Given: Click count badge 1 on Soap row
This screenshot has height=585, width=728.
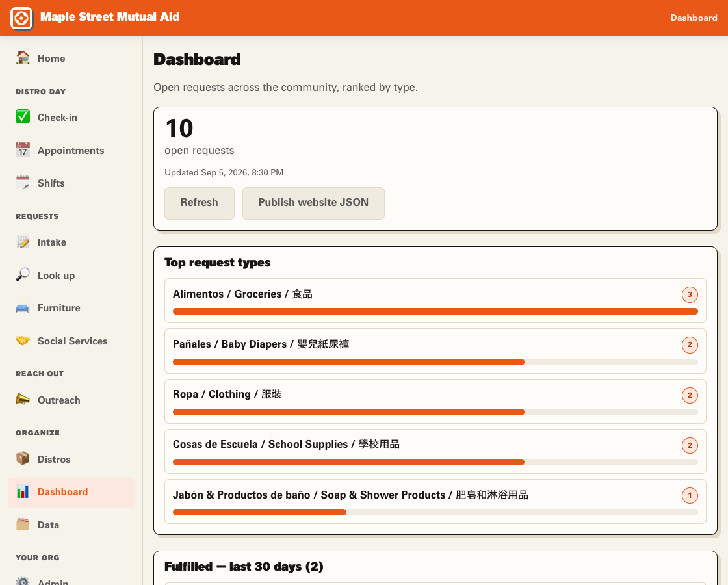Looking at the screenshot, I should (690, 495).
